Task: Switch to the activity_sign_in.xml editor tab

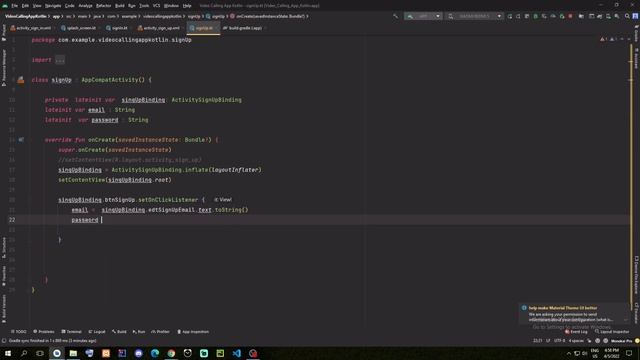Action: click(31, 28)
